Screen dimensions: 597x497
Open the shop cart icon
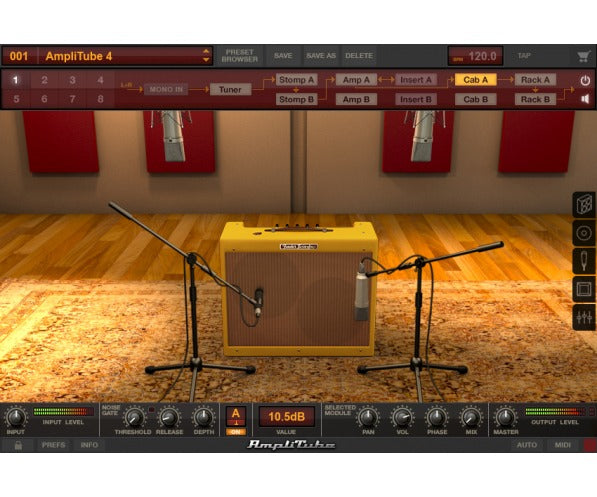point(583,56)
